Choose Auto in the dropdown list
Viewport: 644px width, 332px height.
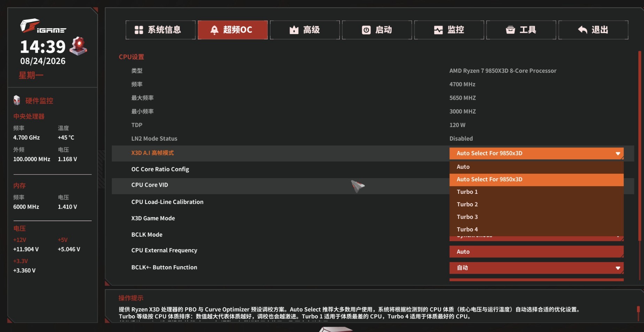[536, 167]
